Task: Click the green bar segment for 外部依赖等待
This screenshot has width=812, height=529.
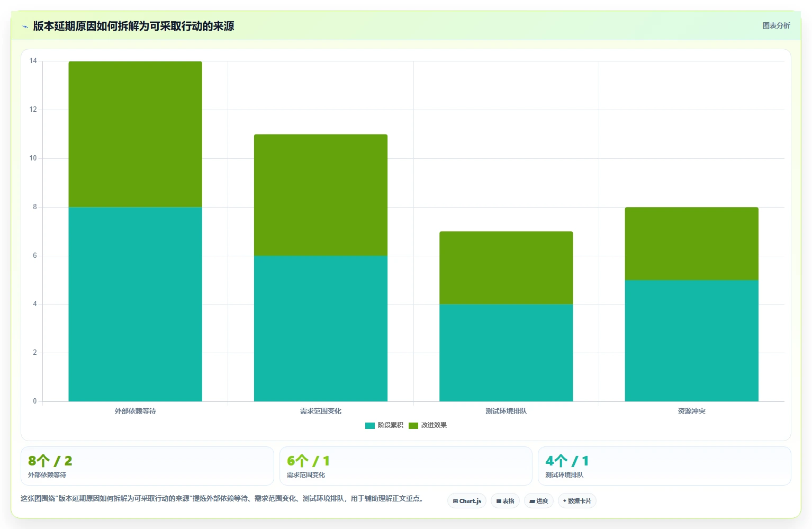Action: tap(136, 134)
